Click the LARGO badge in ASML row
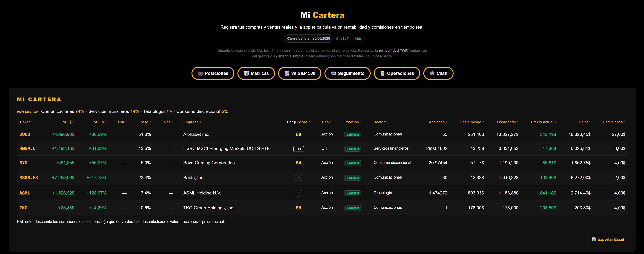 pos(353,193)
